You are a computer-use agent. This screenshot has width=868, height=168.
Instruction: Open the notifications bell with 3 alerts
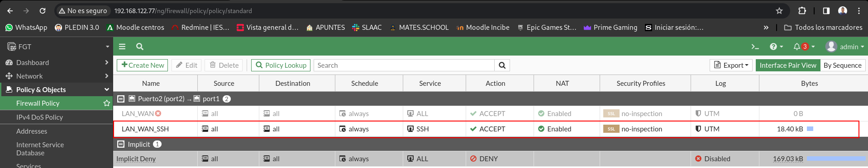click(804, 47)
